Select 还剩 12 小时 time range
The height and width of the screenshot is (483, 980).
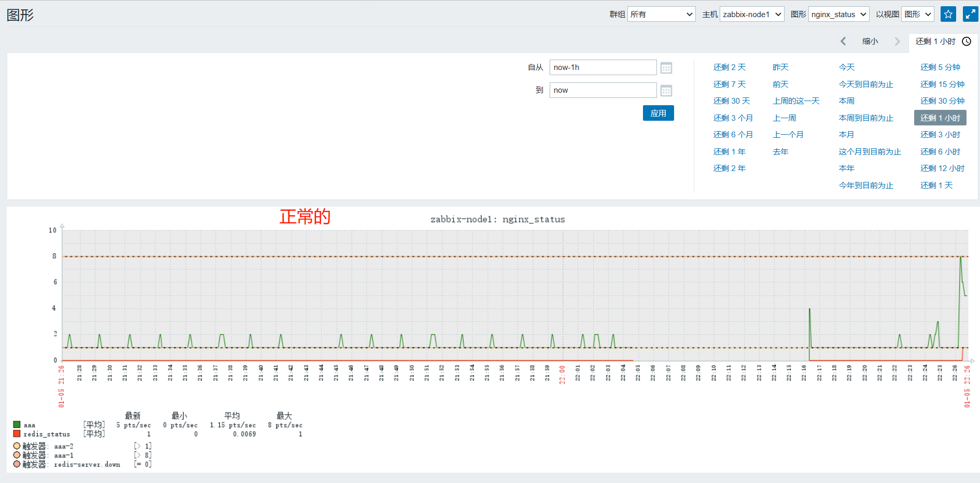(943, 168)
